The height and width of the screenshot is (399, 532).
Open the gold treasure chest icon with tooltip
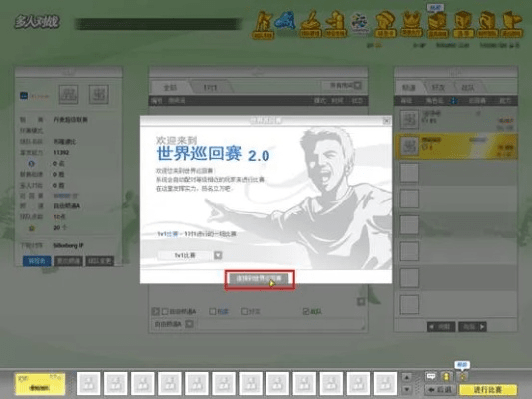click(438, 24)
